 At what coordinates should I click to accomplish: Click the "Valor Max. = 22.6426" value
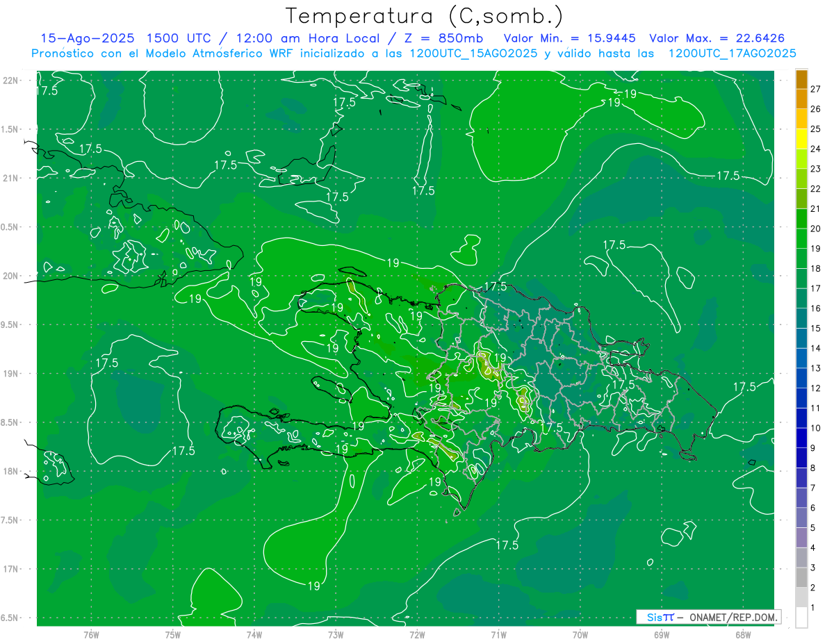coord(717,38)
